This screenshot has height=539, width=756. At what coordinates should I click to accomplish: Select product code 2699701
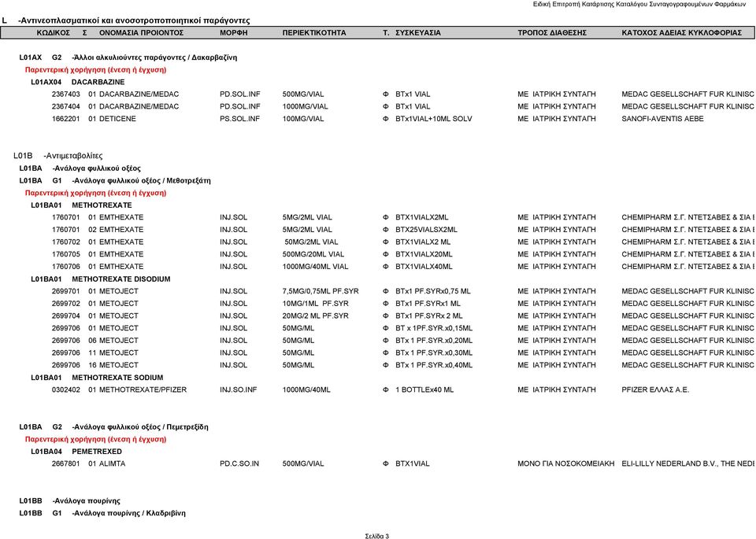pos(66,291)
